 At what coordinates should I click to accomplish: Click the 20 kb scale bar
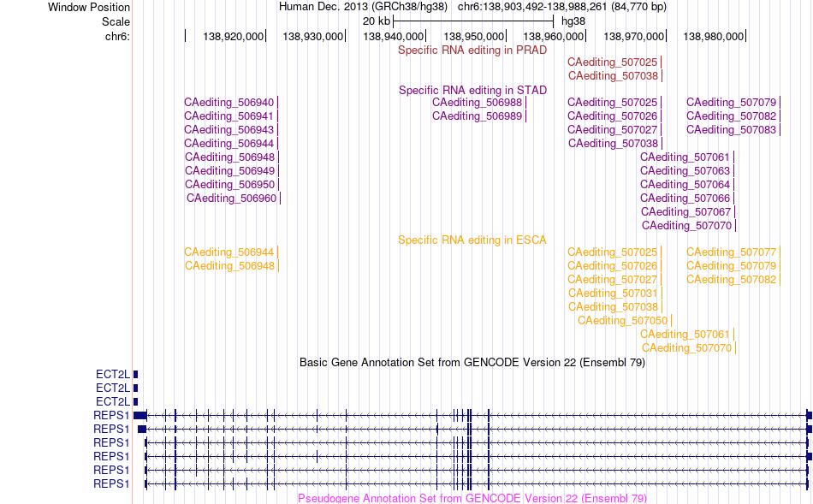473,21
